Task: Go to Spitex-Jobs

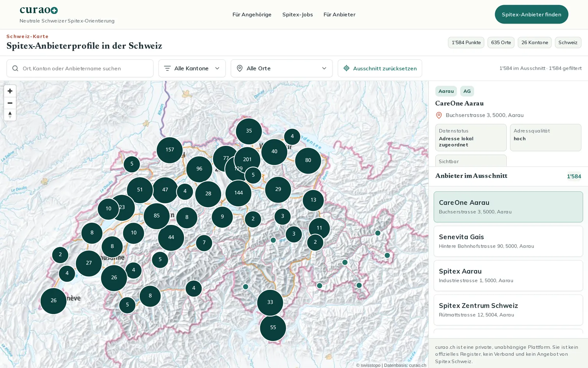Action: tap(298, 14)
